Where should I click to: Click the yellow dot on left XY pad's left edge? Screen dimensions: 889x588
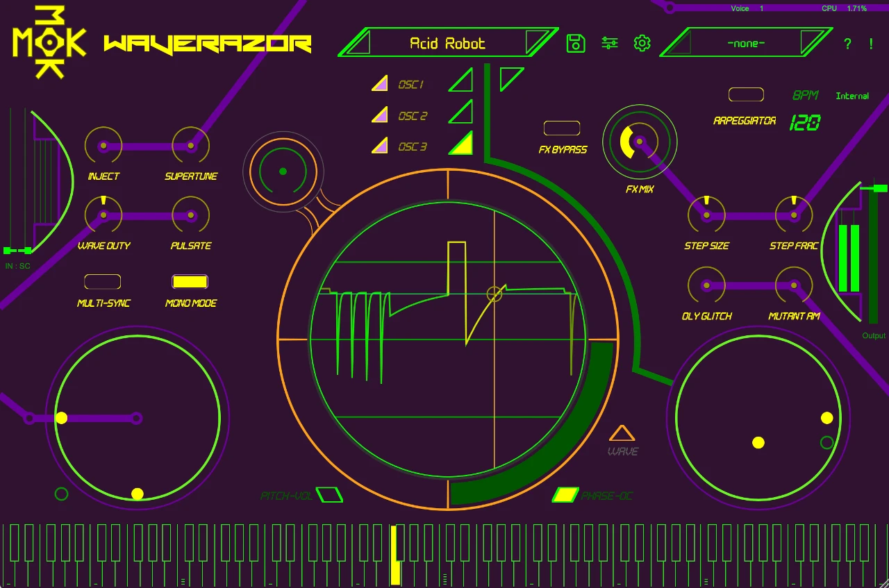click(x=61, y=418)
